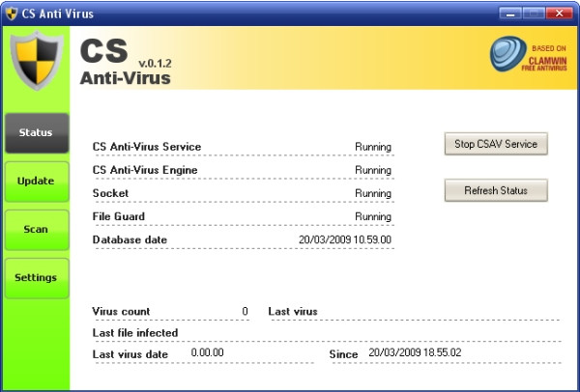Click Running status next to File Guard

(x=373, y=217)
